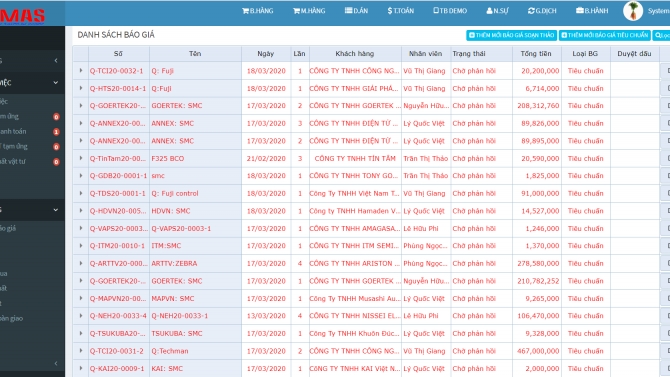
Task: Open the M.HÀNG purchasing menu
Action: point(309,11)
